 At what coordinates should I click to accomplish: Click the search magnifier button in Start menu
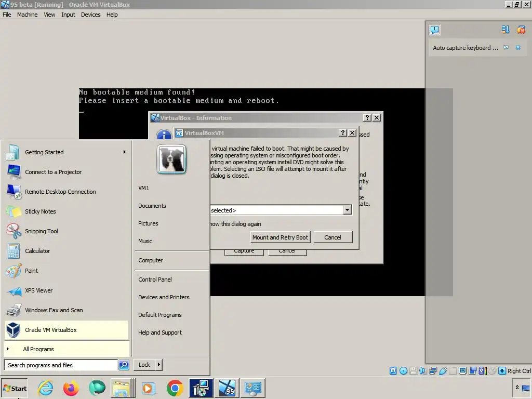(x=124, y=365)
